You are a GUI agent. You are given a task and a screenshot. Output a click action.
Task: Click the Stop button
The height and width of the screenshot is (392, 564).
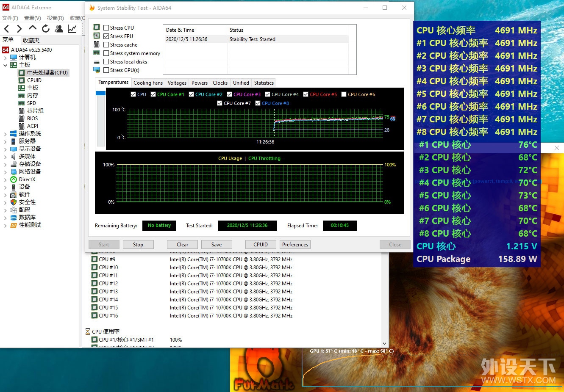click(138, 245)
